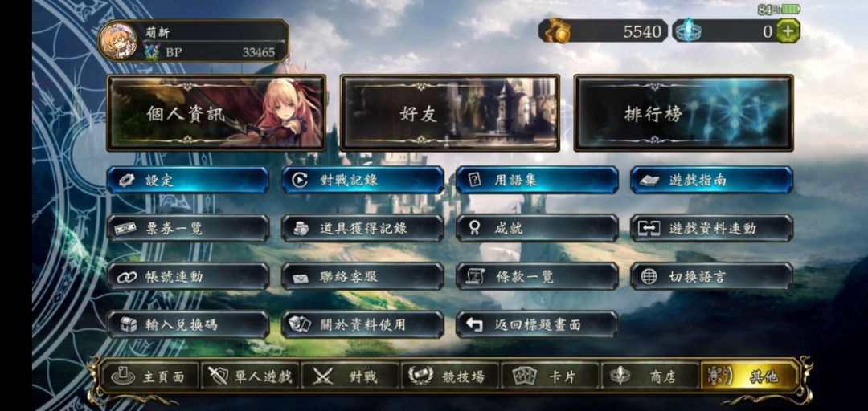
Task: Open the 排行榜 ranking banner
Action: (684, 113)
